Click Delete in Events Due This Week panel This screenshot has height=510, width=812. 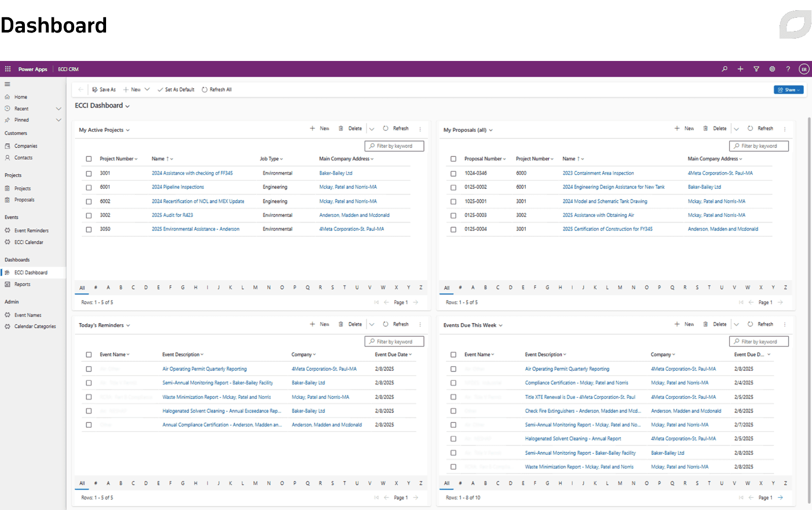tap(715, 324)
